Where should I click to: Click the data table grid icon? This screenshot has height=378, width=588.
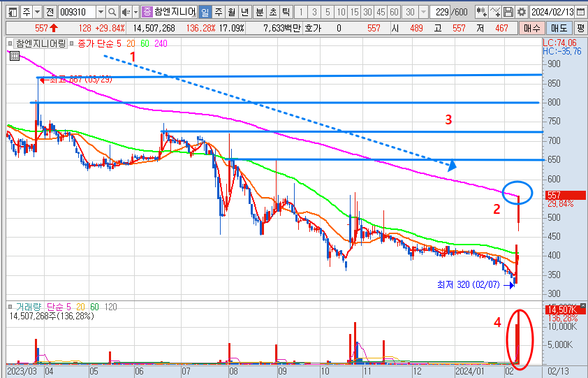(x=14, y=57)
